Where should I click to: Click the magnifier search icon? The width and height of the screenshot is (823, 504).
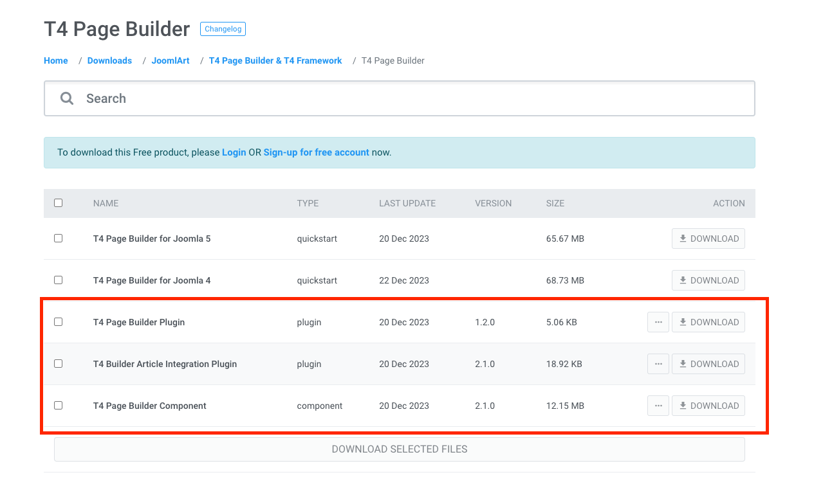67,98
